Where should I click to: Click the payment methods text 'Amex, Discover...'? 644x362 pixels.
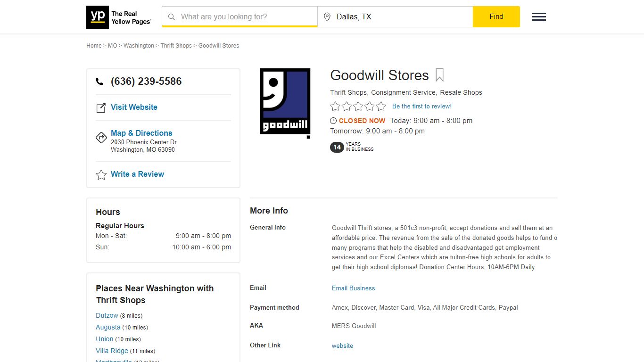pos(425,307)
